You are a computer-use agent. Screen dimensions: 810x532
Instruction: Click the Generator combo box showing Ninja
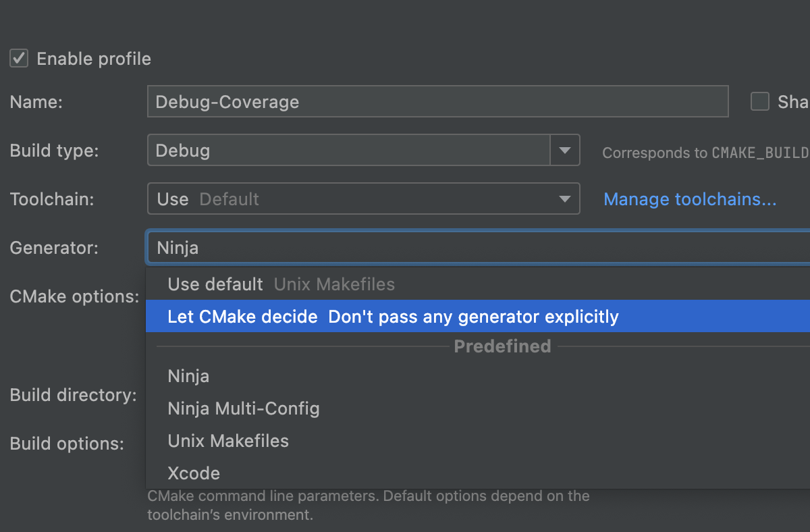coord(478,248)
